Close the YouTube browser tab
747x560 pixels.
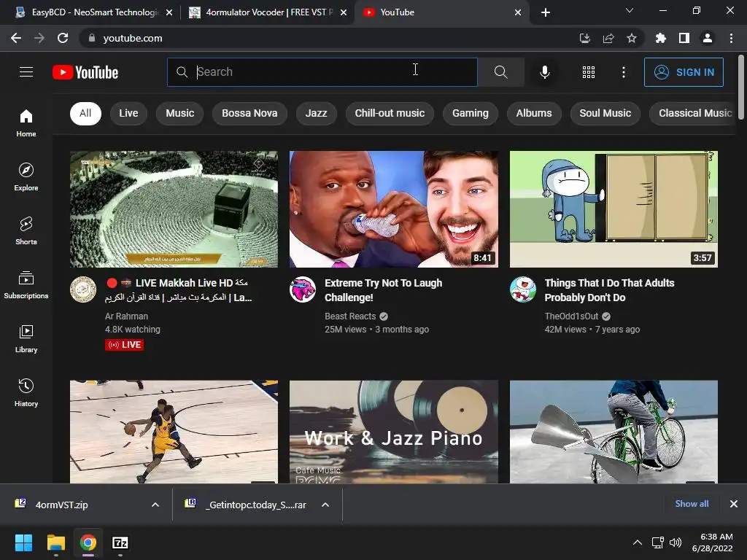518,12
